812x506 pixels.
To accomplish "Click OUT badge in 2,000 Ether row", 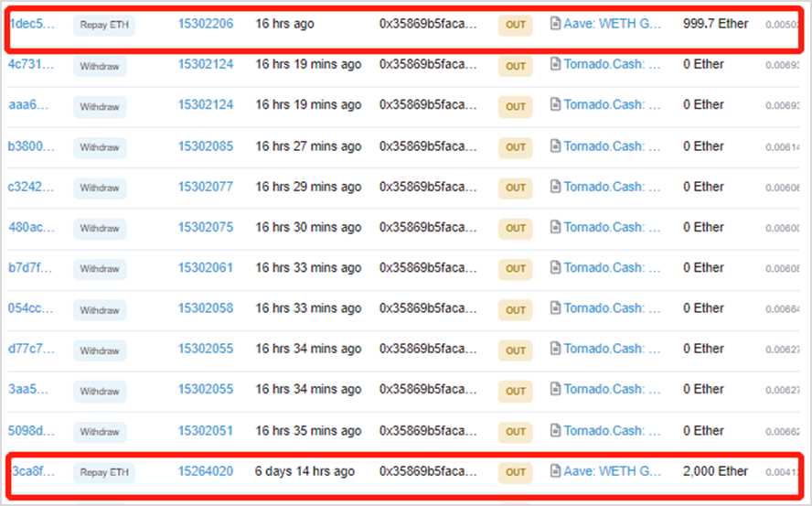I will (516, 472).
